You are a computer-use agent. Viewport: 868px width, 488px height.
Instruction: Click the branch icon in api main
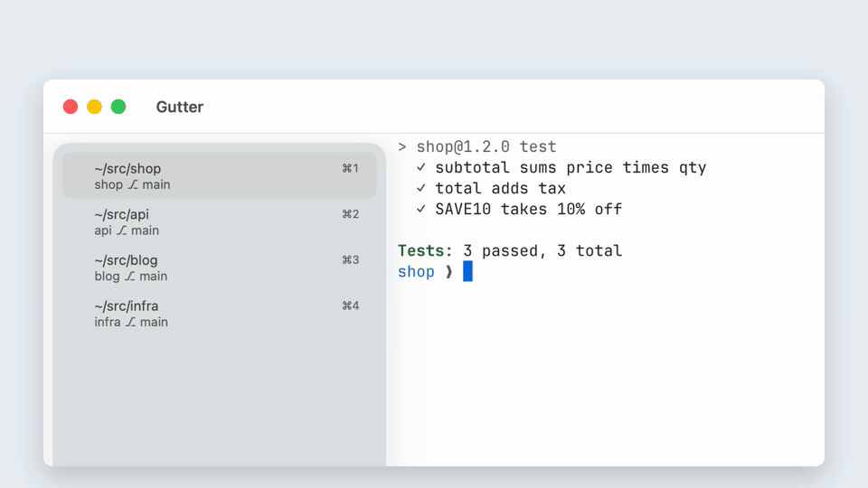point(122,230)
